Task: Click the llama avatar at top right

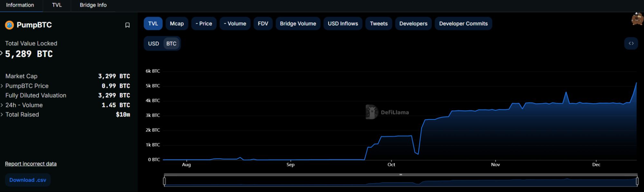Action: coord(637,19)
